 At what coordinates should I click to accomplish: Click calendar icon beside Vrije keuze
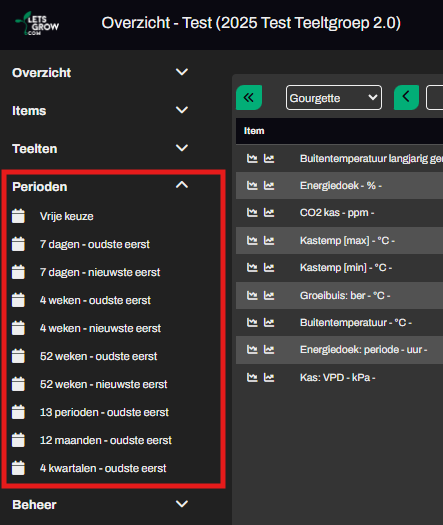coord(18,216)
